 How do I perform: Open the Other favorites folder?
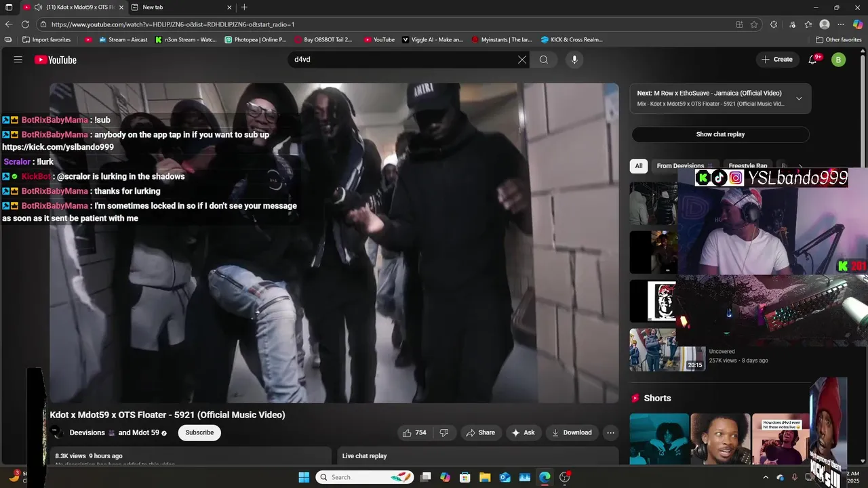[x=838, y=39]
